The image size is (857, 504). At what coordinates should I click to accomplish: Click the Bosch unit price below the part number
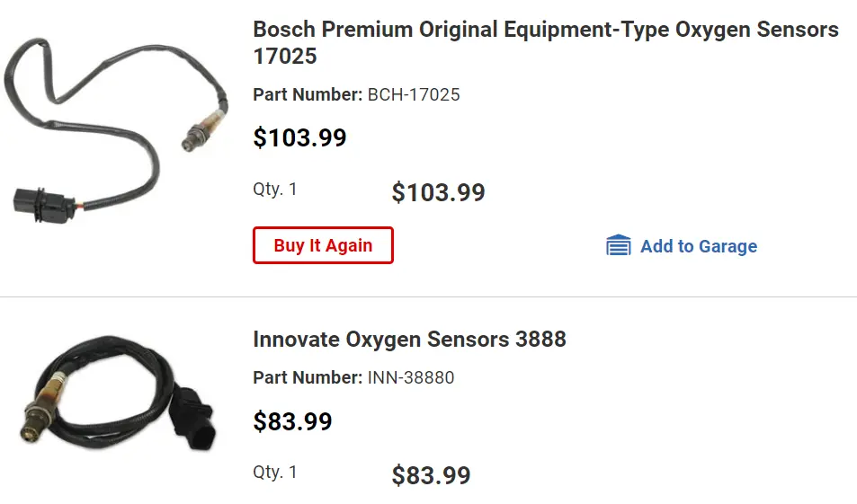click(299, 137)
